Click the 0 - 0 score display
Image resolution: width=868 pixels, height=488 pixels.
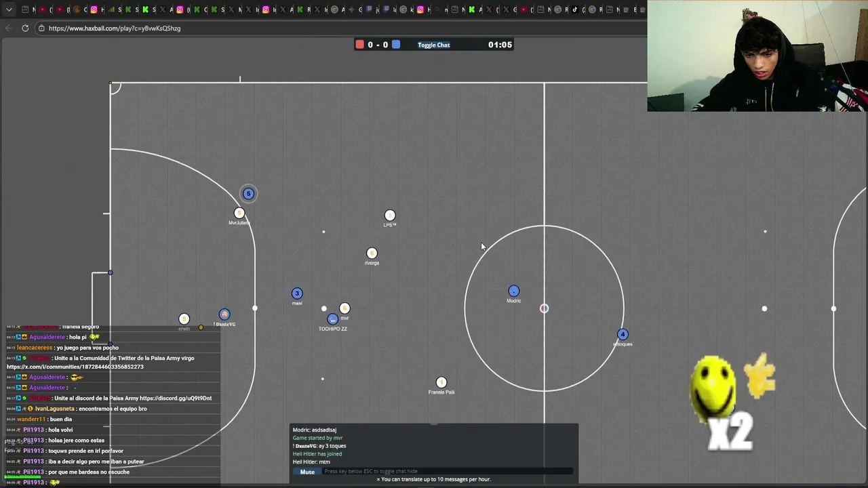(377, 45)
